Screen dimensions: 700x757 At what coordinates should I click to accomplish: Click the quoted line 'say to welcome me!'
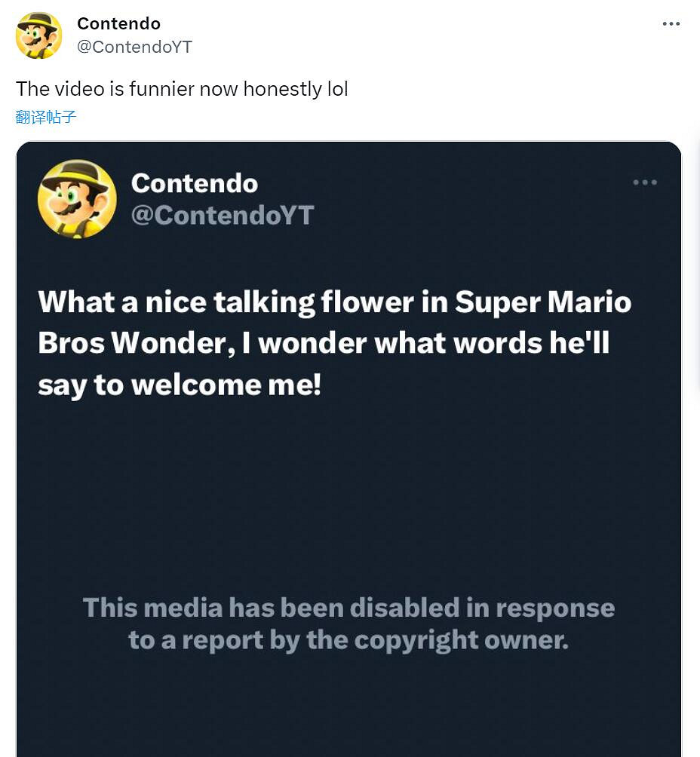click(180, 385)
